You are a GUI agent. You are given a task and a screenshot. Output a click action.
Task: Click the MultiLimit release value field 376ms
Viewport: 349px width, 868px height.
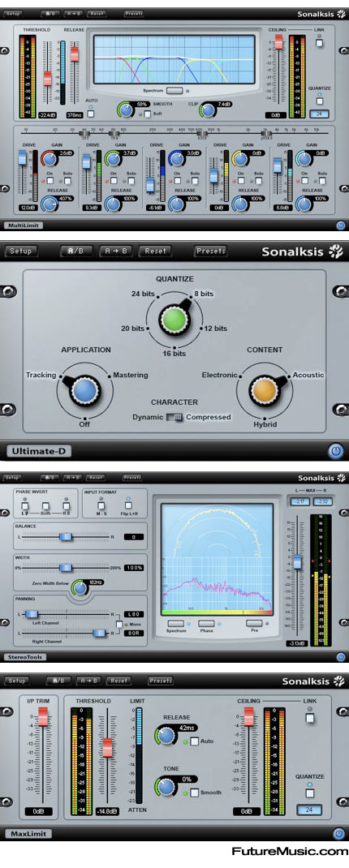point(74,115)
